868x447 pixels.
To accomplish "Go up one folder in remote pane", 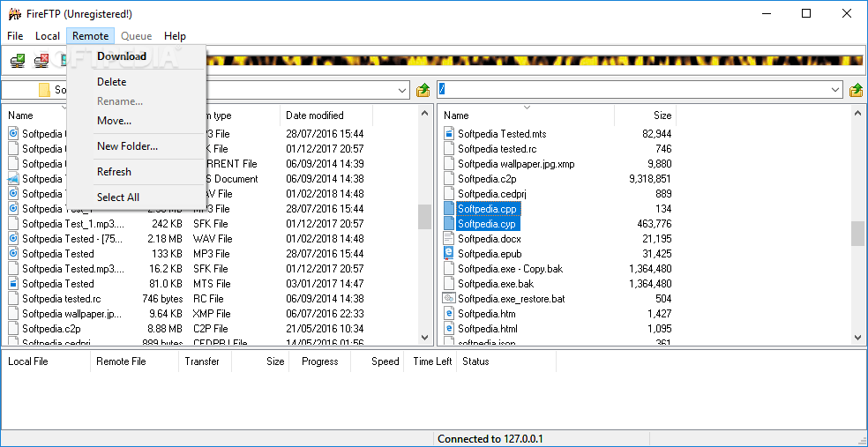I will [x=856, y=90].
